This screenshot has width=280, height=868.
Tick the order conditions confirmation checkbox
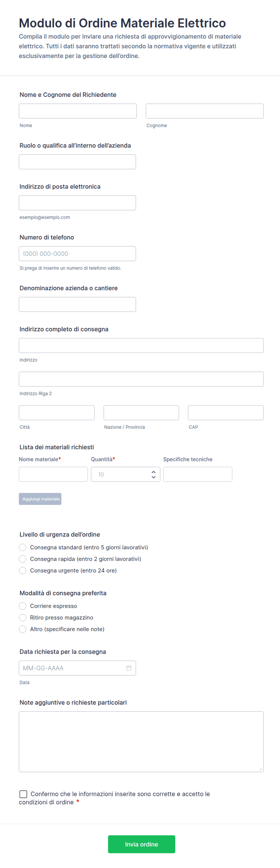coord(23,794)
